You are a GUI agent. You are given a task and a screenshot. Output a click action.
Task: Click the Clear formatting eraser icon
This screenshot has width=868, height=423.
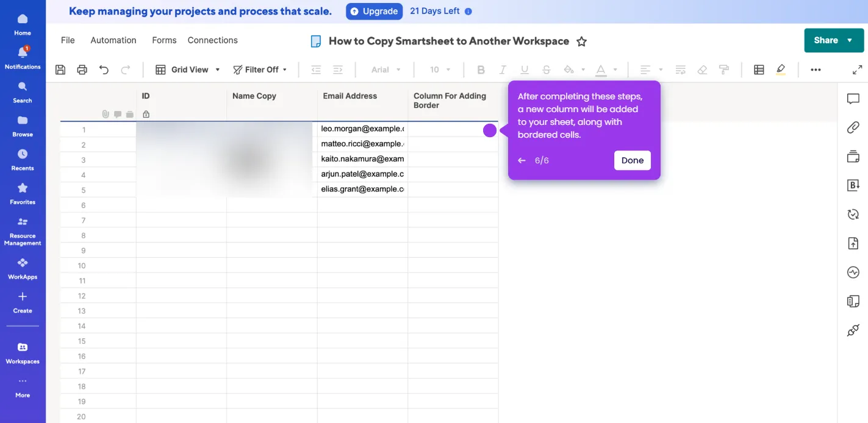tap(702, 69)
